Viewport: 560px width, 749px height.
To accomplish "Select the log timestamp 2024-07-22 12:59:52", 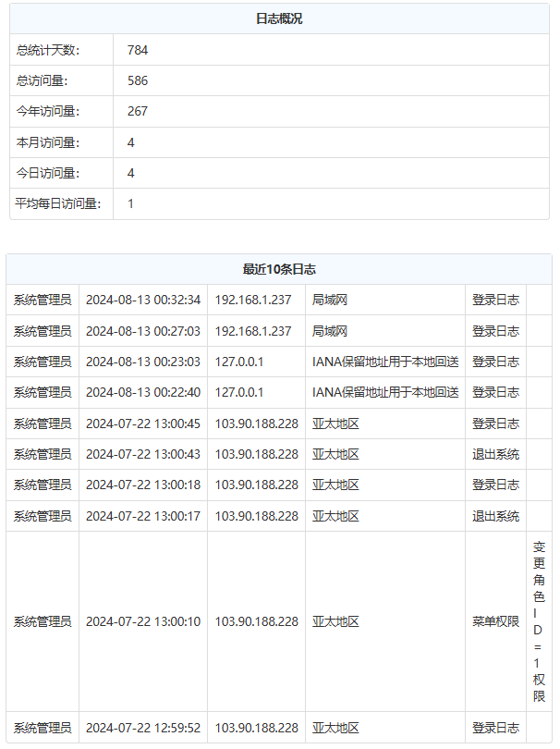I will 143,727.
